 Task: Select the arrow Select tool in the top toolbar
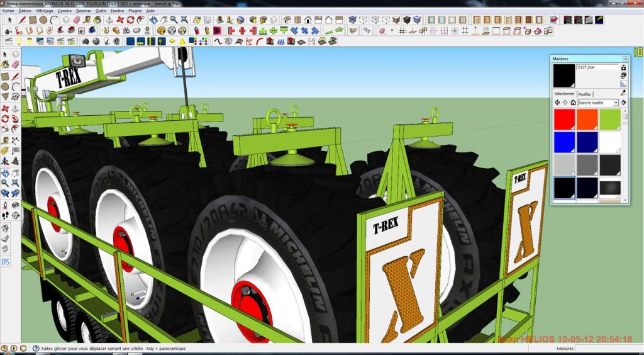10,20
